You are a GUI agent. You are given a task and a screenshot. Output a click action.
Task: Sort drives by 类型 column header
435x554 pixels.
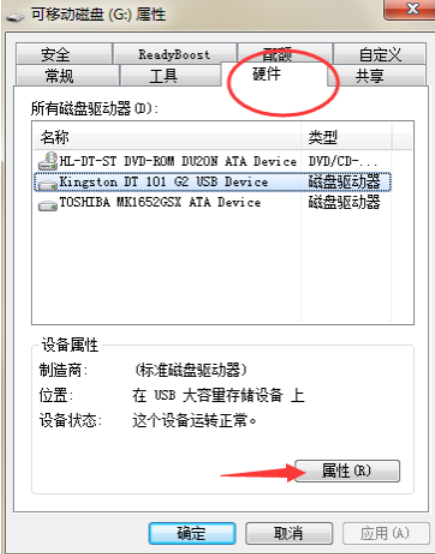346,136
